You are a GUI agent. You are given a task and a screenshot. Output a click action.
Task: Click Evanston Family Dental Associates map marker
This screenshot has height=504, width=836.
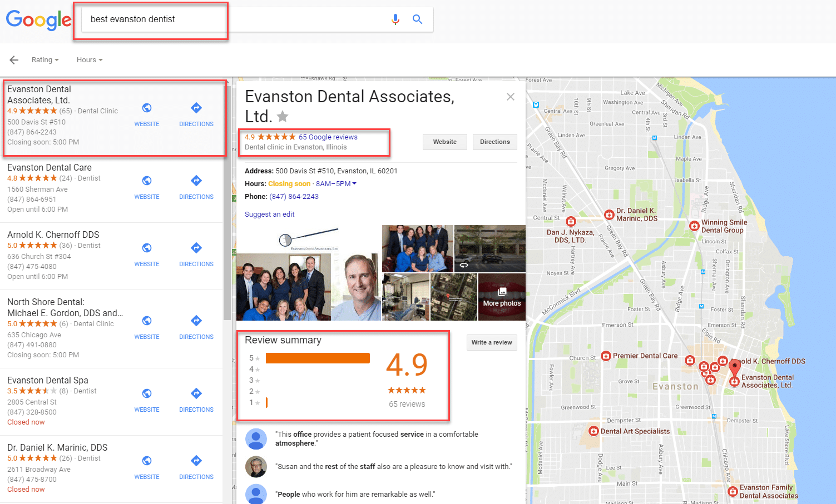coord(733,491)
